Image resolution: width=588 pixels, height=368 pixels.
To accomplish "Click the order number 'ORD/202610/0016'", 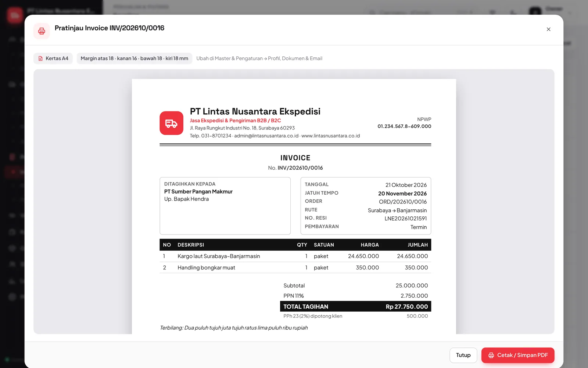I will [x=403, y=202].
